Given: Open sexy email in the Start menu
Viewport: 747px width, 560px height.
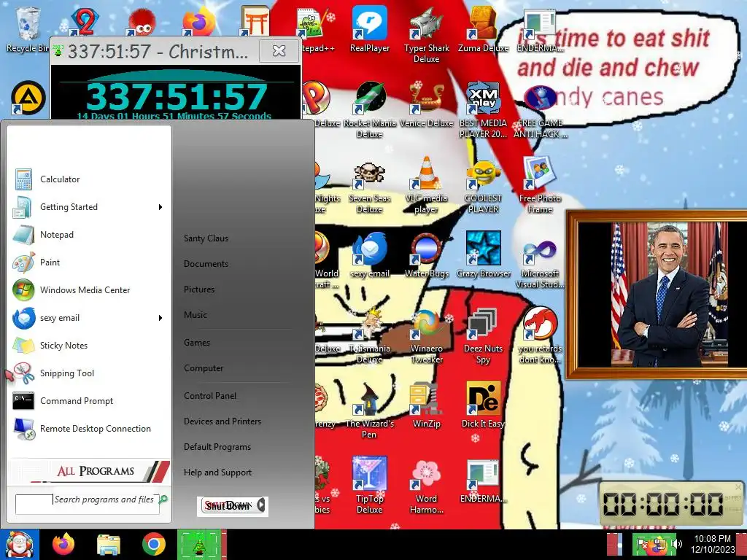Looking at the screenshot, I should [88, 318].
